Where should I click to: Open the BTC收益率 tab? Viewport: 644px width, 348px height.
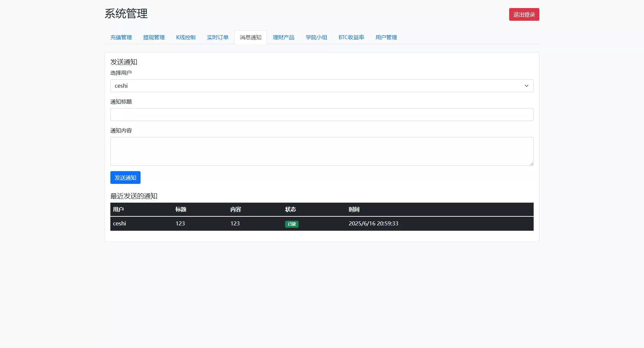tap(351, 37)
